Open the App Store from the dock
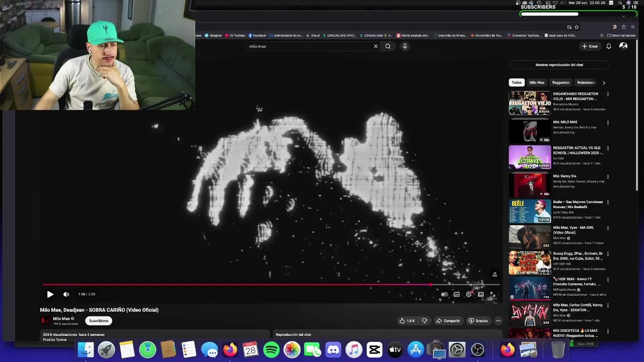 pyautogui.click(x=416, y=349)
